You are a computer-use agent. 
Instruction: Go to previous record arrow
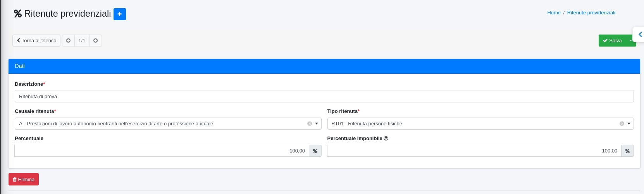[68, 41]
